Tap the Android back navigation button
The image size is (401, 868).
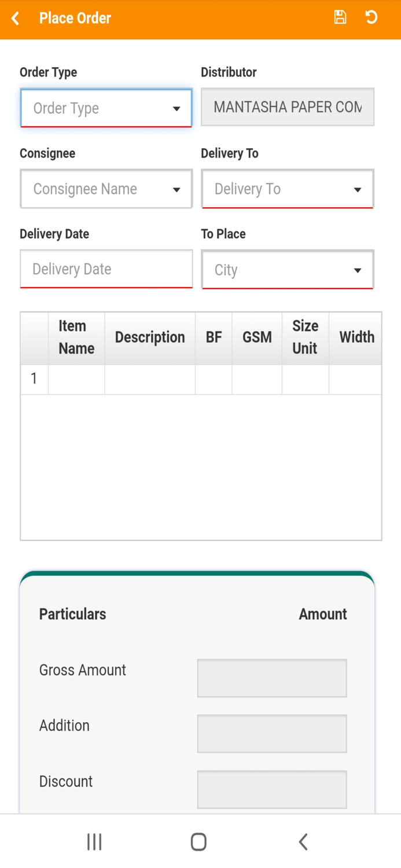point(303,841)
